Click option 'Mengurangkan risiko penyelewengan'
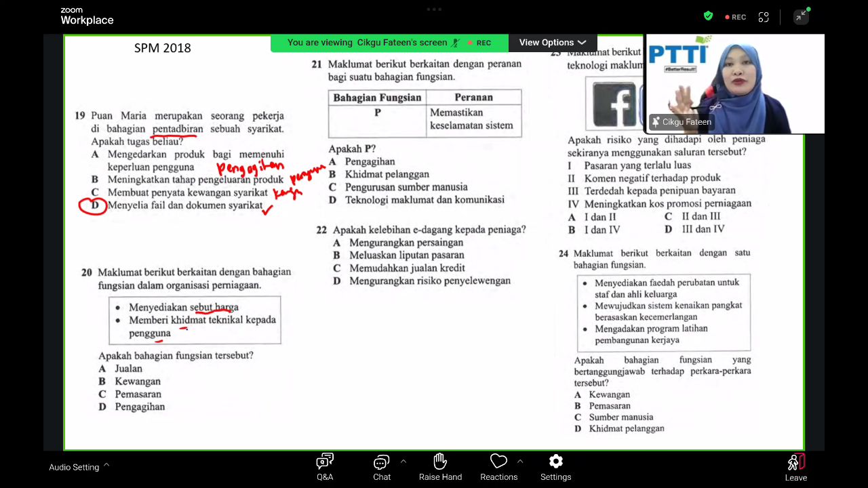Viewport: 868px width, 488px height. click(x=430, y=281)
